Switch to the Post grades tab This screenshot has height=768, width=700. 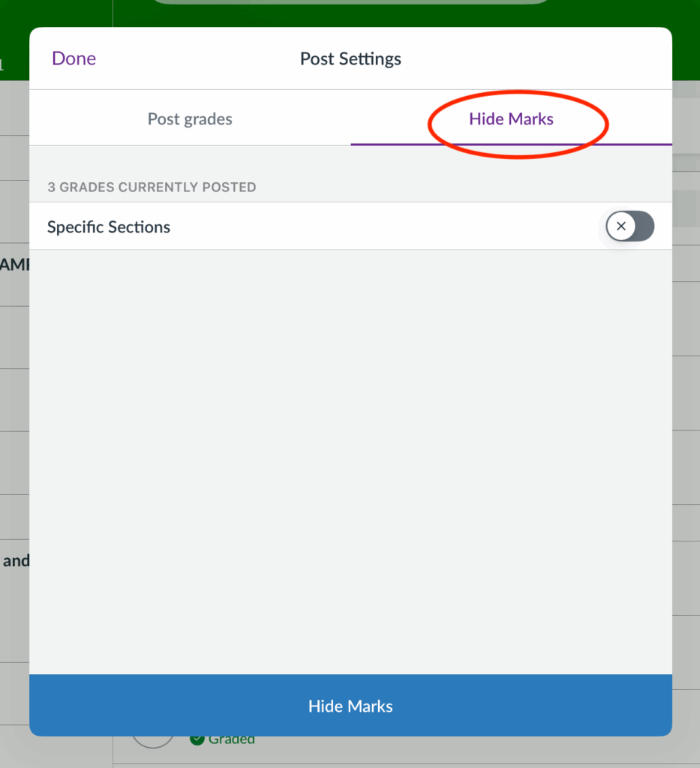tap(190, 118)
